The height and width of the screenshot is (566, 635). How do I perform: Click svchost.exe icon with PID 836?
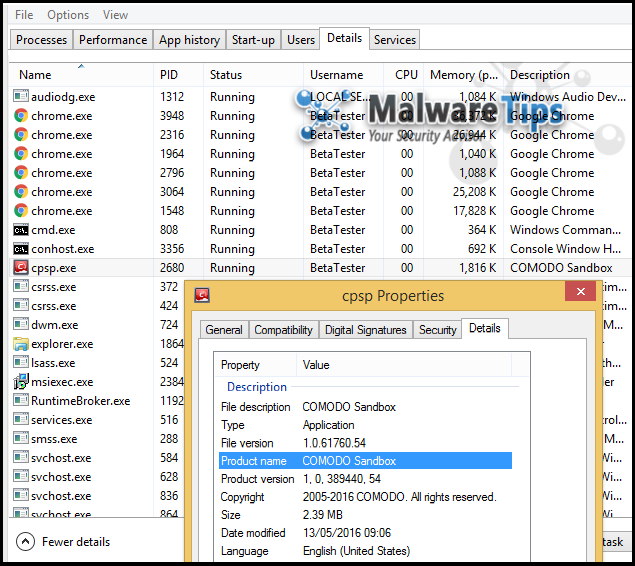(21, 496)
